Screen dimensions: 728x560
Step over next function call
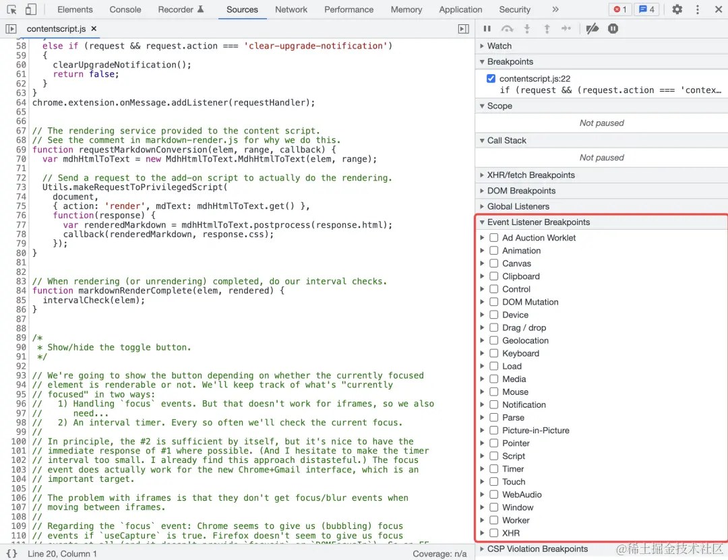(x=507, y=29)
